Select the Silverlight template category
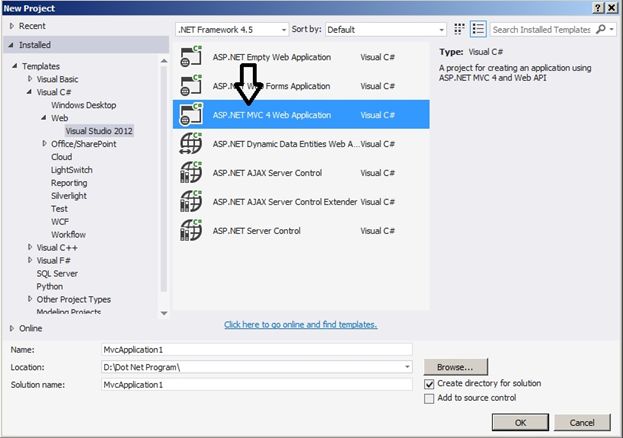623x438 pixels. (69, 196)
